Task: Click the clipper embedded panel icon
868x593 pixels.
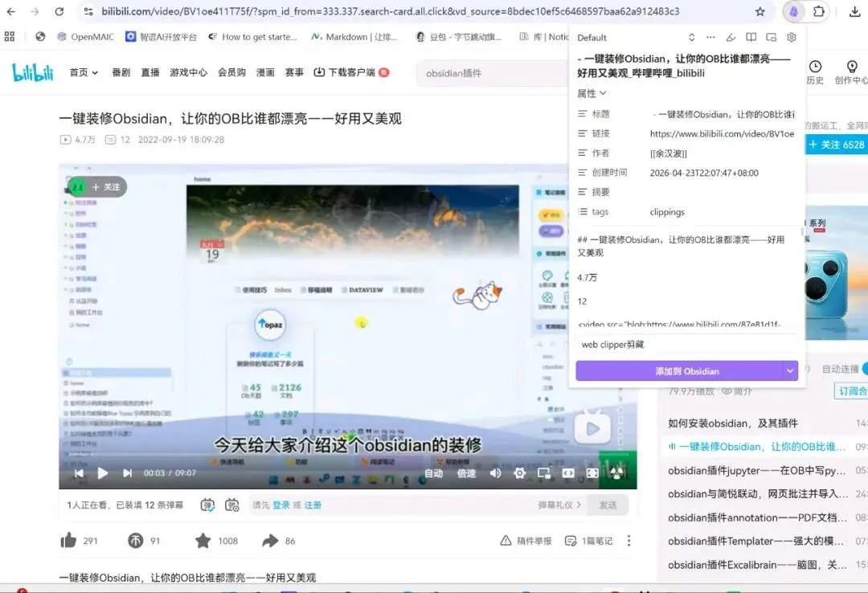Action: [x=771, y=37]
